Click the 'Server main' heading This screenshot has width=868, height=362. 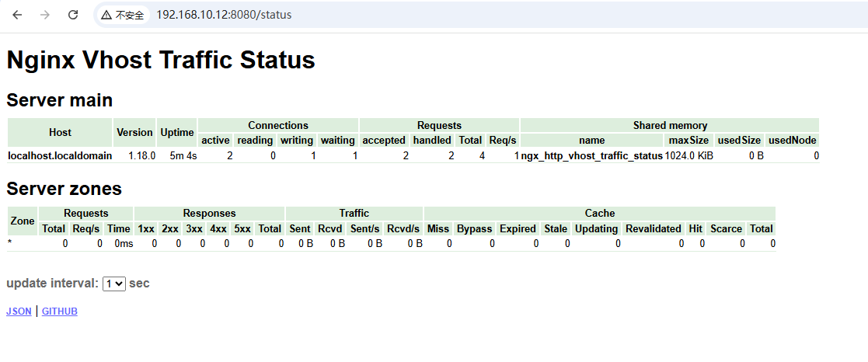point(60,101)
